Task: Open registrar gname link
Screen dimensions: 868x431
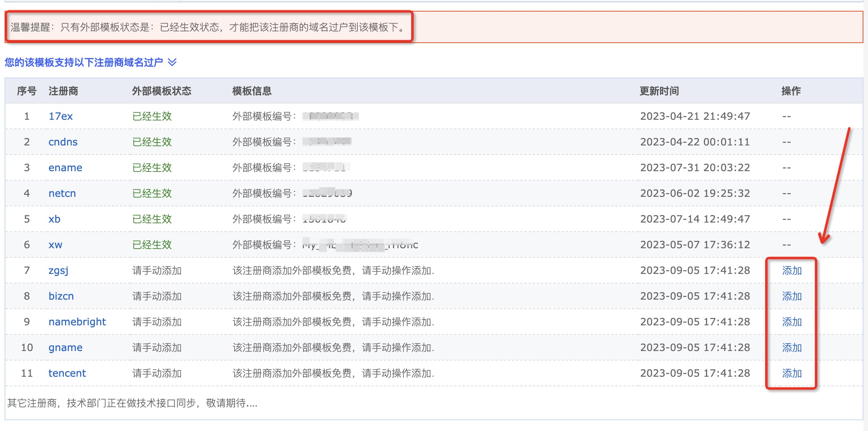Action: (x=65, y=348)
